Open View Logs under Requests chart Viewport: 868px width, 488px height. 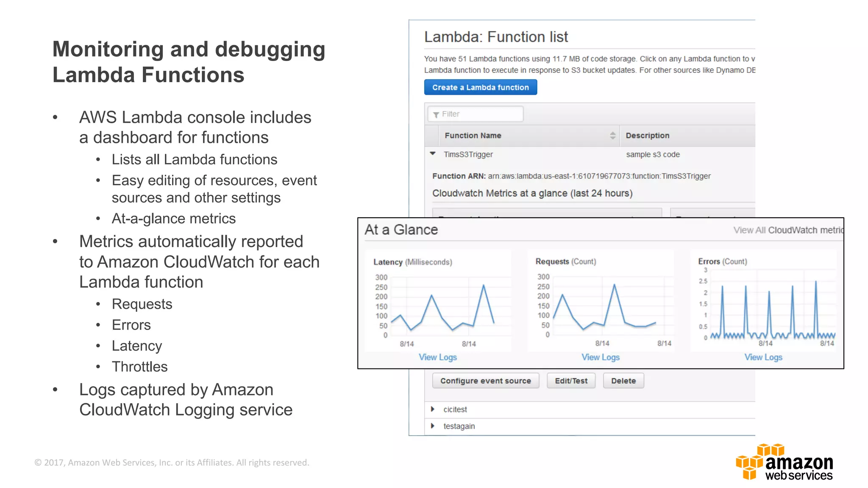pyautogui.click(x=601, y=357)
